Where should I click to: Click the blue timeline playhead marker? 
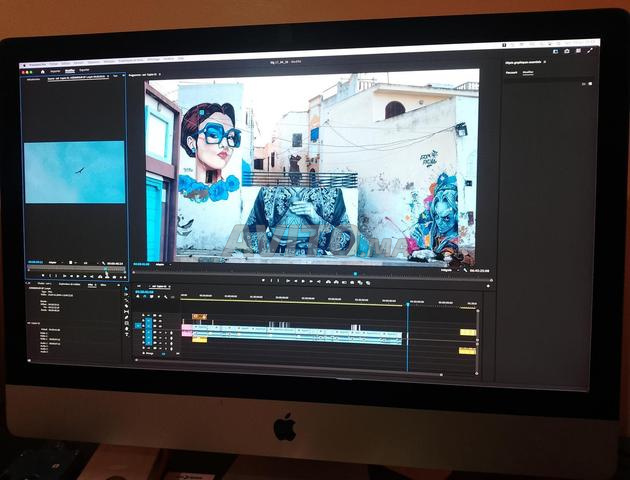[407, 304]
